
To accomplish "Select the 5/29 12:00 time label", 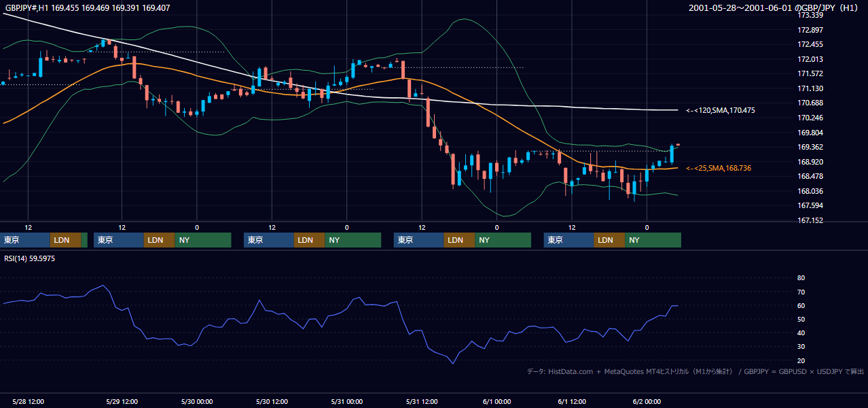I will click(x=122, y=401).
